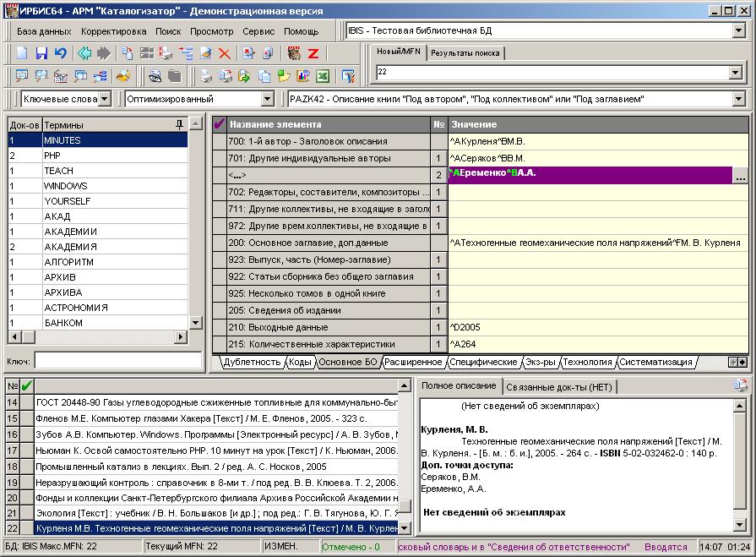Open the 'Сервис' menu
The width and height of the screenshot is (756, 557).
(x=258, y=31)
